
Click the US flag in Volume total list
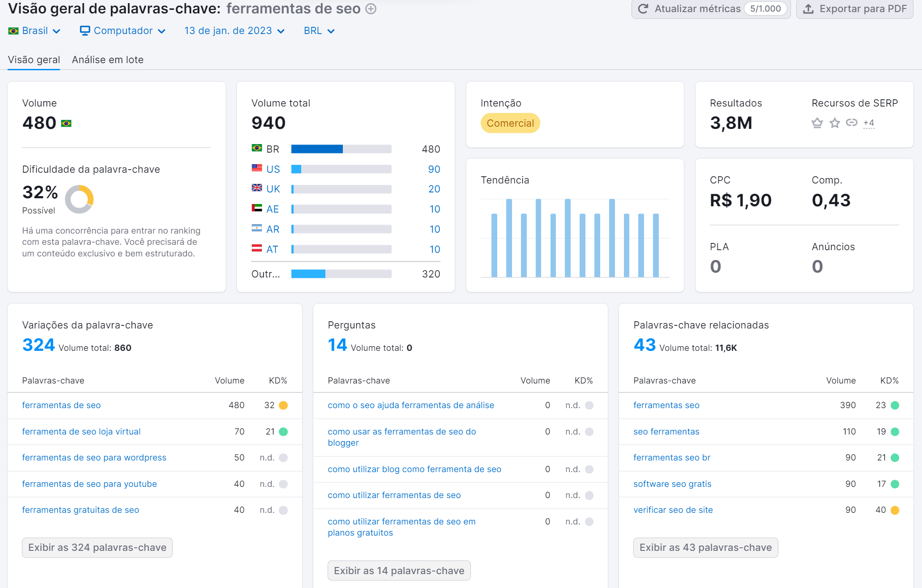point(256,169)
